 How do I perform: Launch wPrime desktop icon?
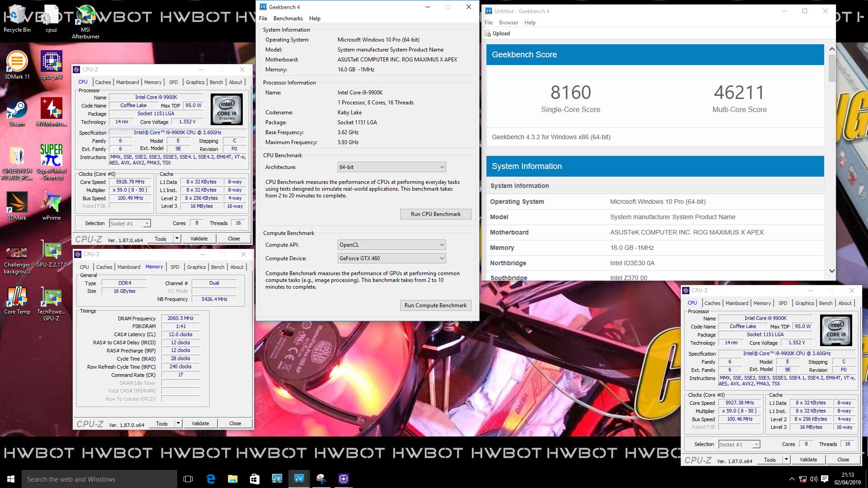51,206
